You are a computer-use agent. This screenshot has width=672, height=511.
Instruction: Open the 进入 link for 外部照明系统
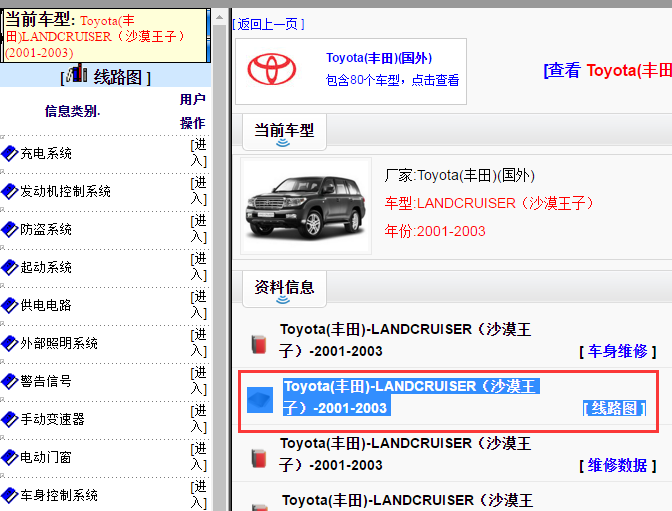[x=198, y=343]
